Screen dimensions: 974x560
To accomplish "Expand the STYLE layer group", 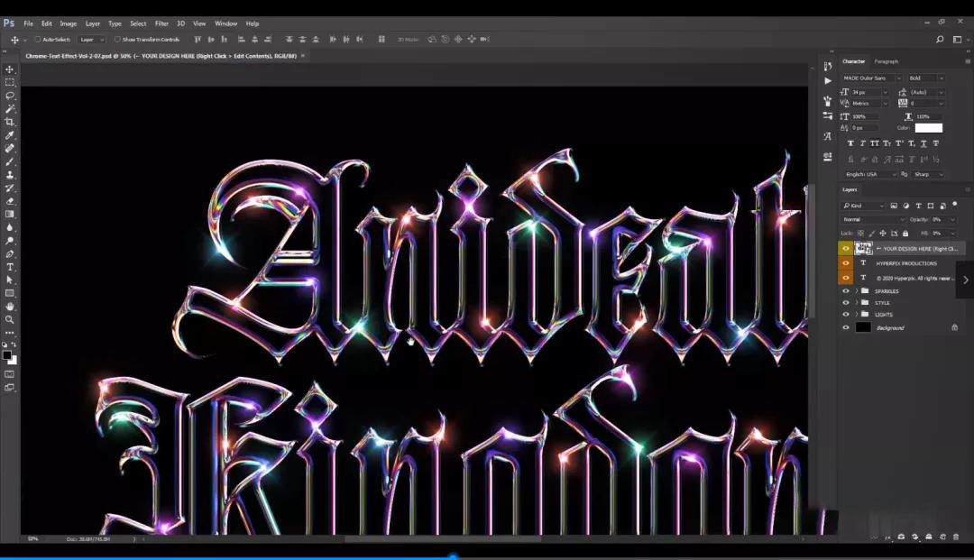I will click(x=856, y=303).
